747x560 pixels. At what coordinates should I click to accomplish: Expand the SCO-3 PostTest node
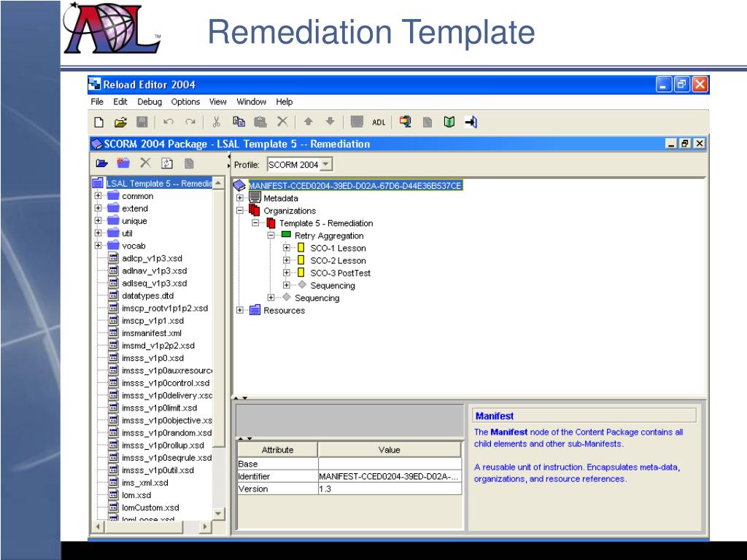[x=286, y=273]
